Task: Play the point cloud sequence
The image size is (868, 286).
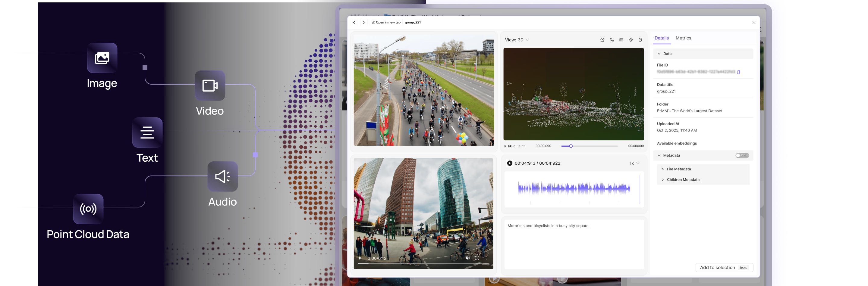Action: tap(505, 146)
